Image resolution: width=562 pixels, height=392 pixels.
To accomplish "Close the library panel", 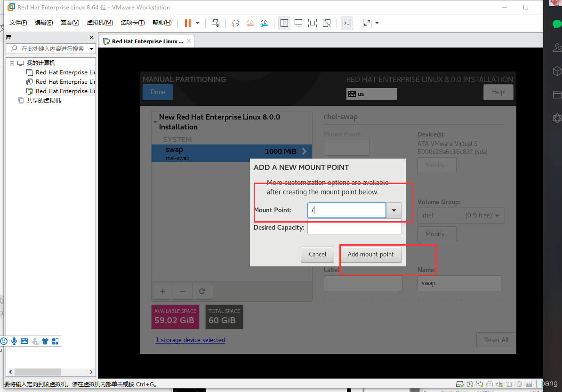I will click(x=92, y=37).
